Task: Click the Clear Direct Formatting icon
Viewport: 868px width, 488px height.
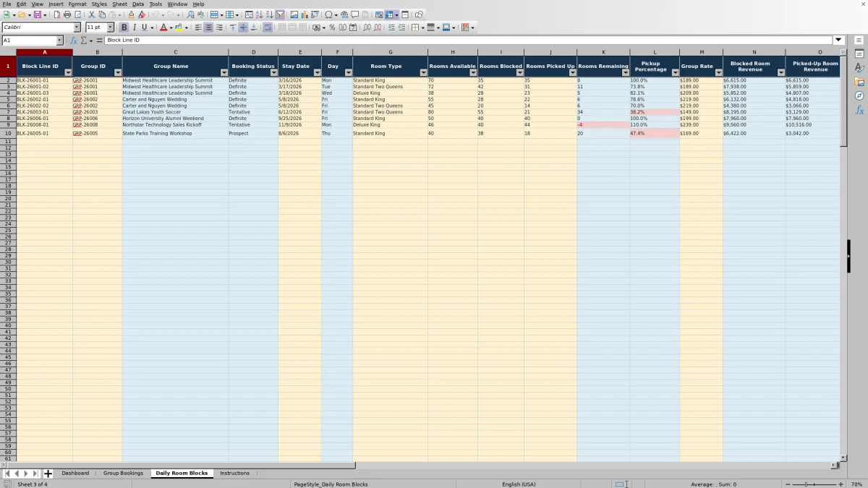Action: (142, 14)
